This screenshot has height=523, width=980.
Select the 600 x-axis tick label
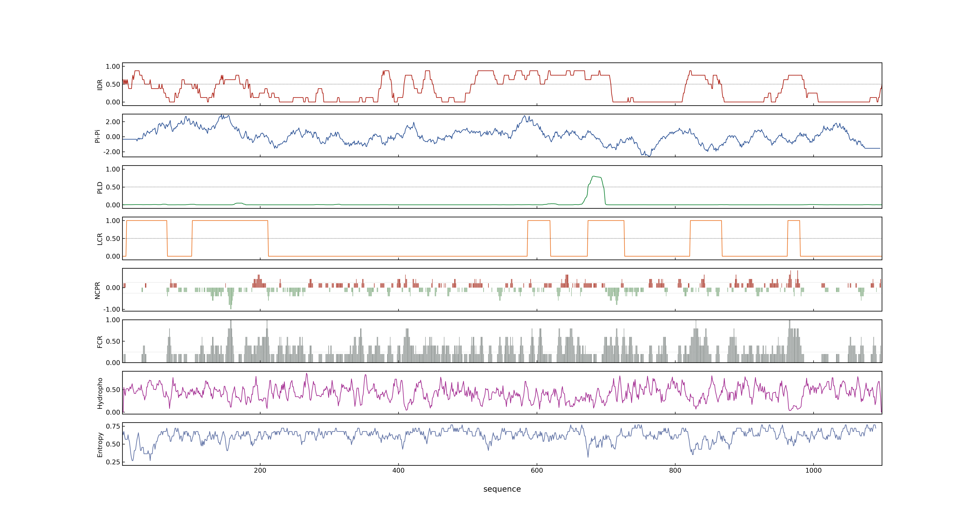[x=537, y=470]
